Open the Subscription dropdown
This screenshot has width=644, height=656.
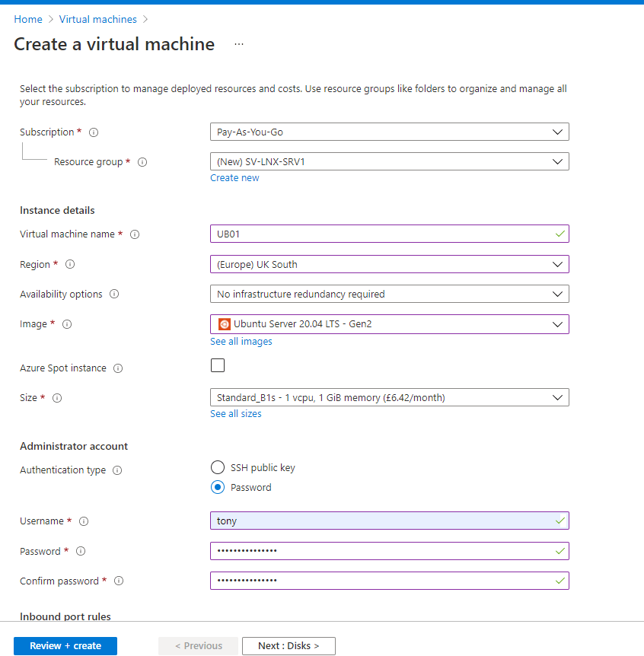coord(389,132)
